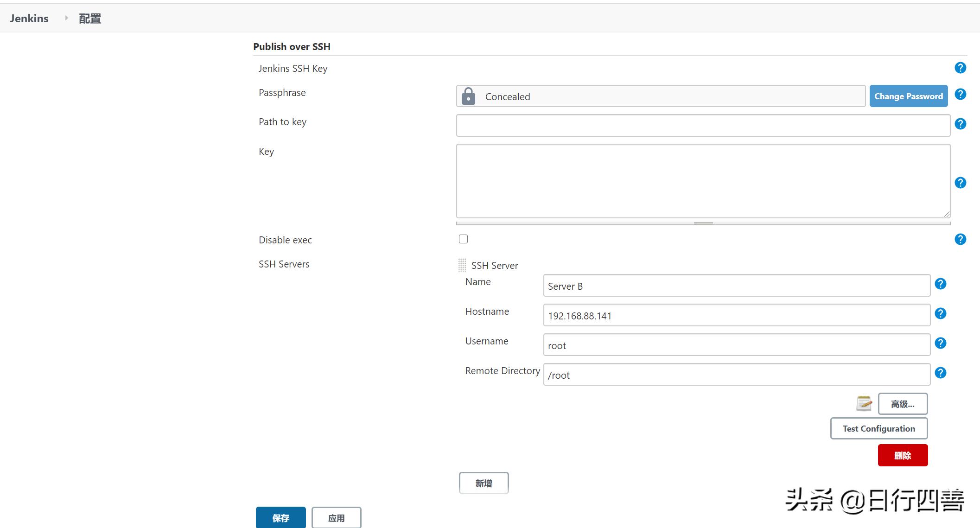980x528 pixels.
Task: Open help for SSH Server Name
Action: pyautogui.click(x=940, y=284)
